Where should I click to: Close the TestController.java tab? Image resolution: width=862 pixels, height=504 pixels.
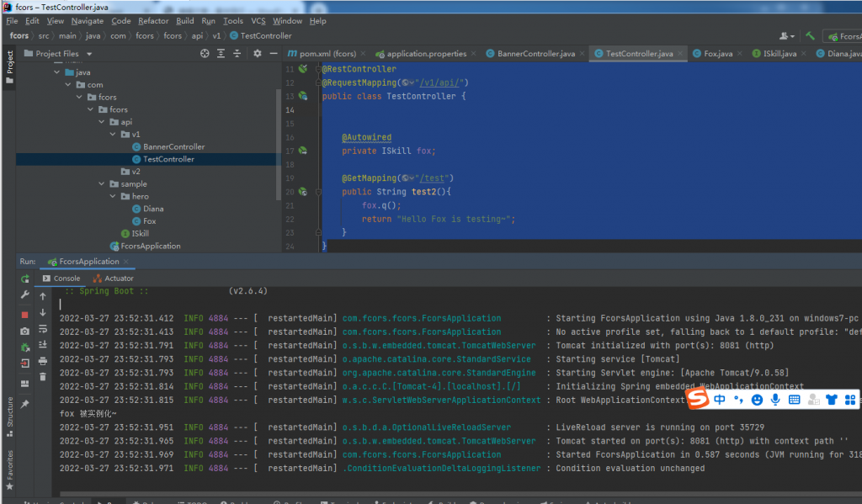coord(680,53)
